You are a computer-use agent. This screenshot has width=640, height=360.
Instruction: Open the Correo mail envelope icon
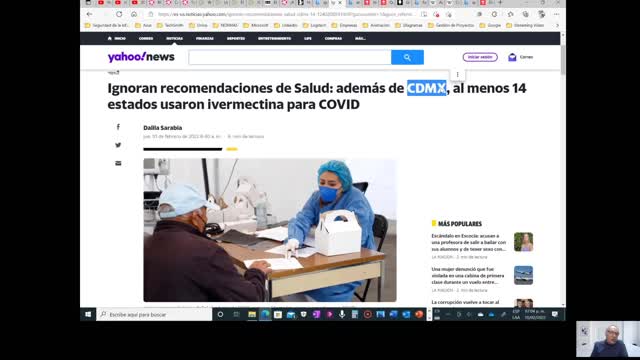pyautogui.click(x=512, y=57)
